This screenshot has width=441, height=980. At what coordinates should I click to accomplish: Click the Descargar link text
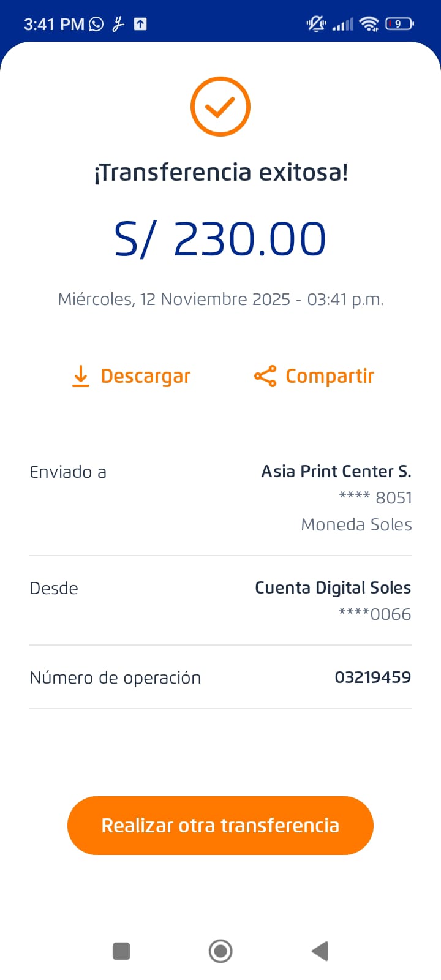pyautogui.click(x=146, y=376)
